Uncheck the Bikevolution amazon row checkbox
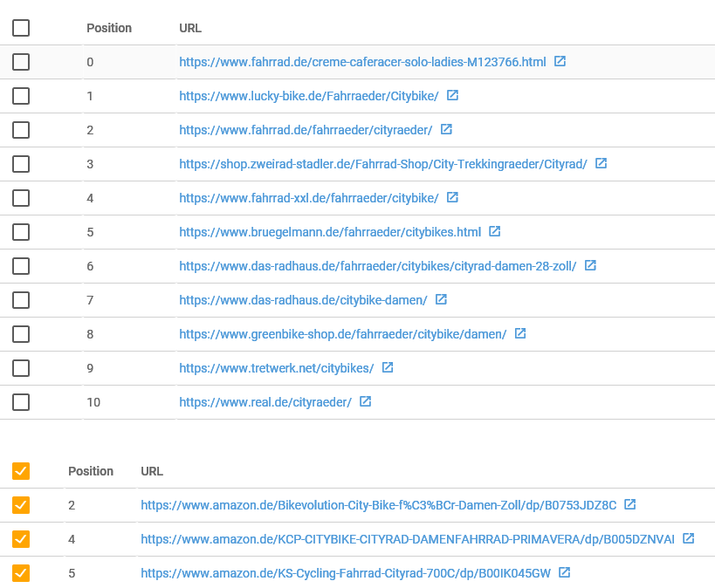This screenshot has width=715, height=588. 21,505
